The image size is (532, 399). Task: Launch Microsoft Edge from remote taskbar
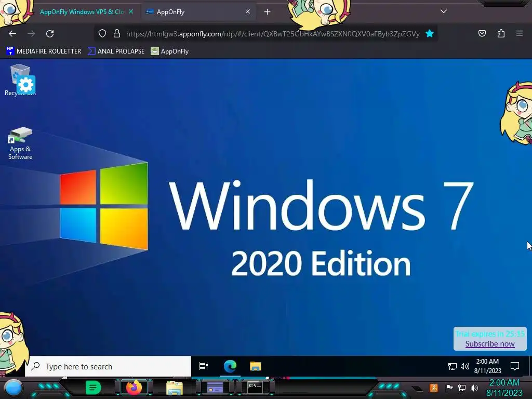coord(230,366)
